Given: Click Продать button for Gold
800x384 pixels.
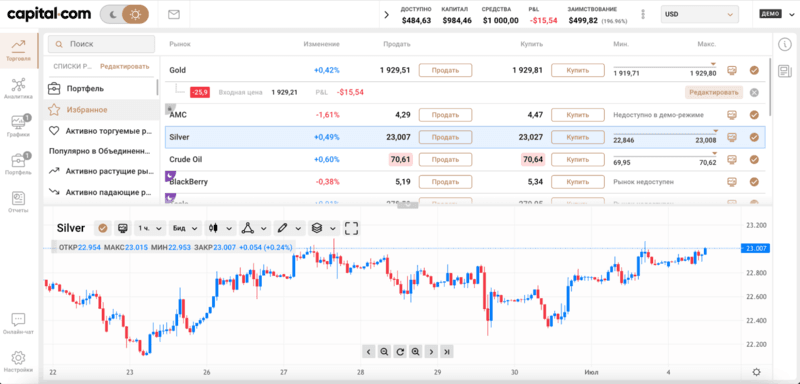Looking at the screenshot, I should [x=445, y=70].
